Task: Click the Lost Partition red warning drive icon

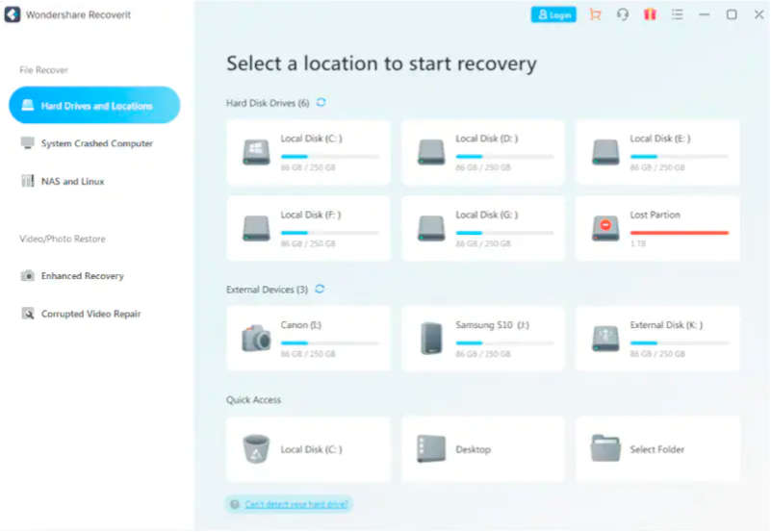Action: coord(605,228)
